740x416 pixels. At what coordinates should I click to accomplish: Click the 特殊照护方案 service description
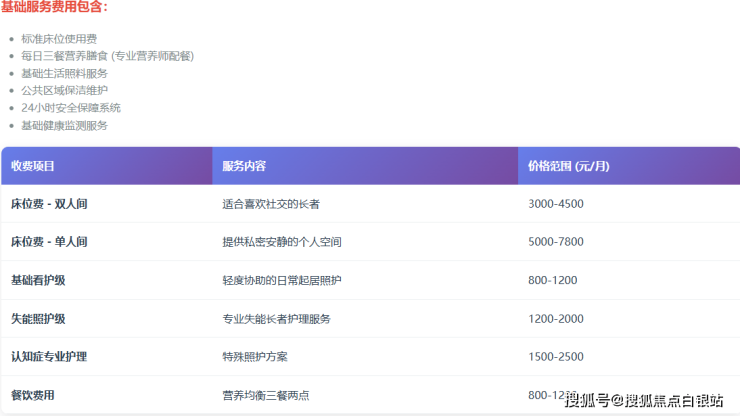point(255,357)
